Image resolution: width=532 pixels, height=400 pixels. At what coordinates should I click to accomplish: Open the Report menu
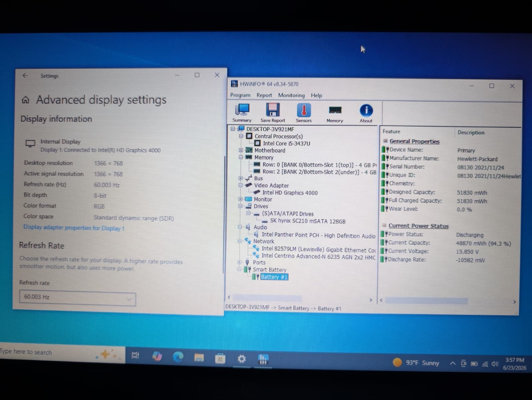coord(264,95)
